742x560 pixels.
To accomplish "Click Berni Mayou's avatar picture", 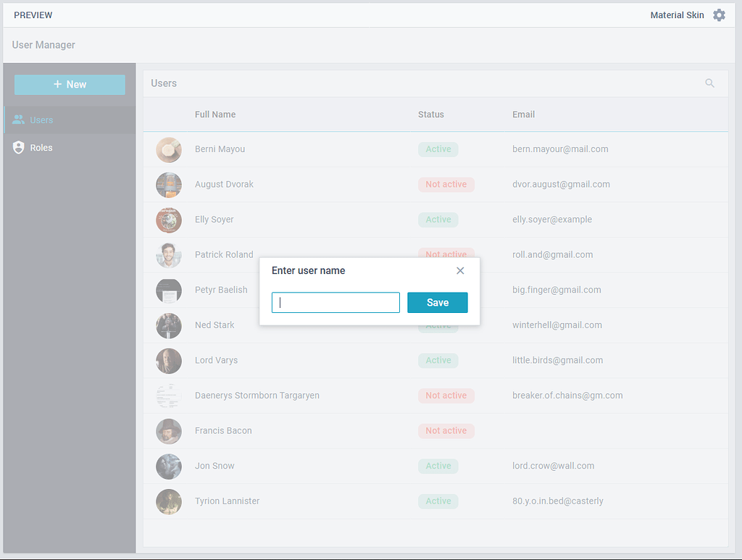I will click(x=169, y=149).
